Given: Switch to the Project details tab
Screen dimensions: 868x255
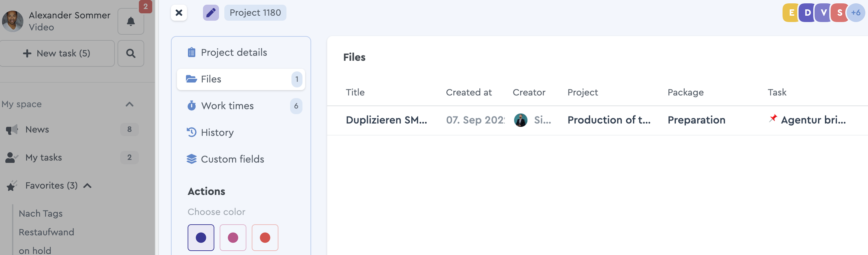Looking at the screenshot, I should pyautogui.click(x=241, y=52).
